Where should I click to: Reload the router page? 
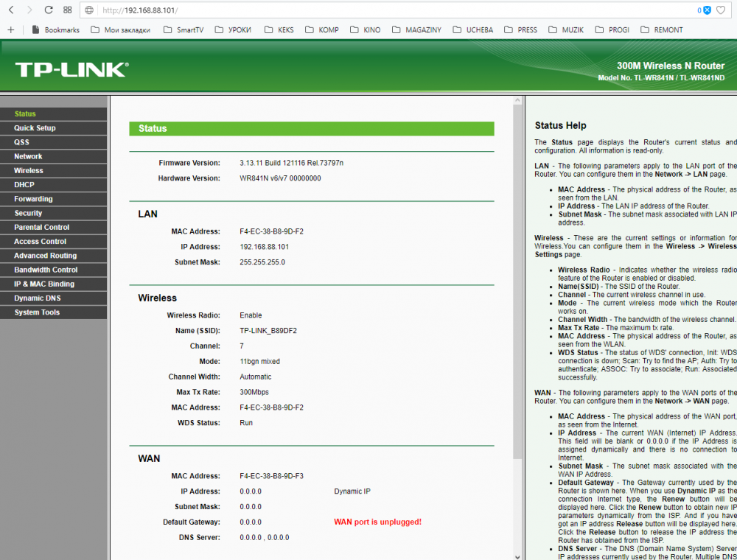(49, 10)
